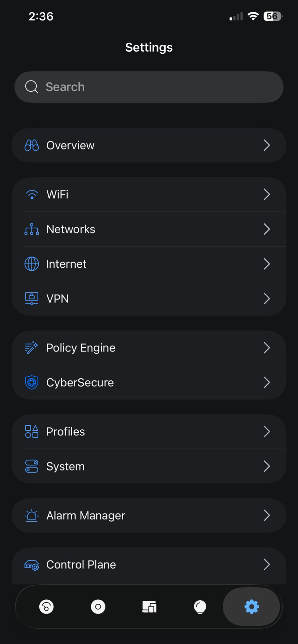The width and height of the screenshot is (298, 644).
Task: Tap the VPN lock-screen icon
Action: [32, 299]
